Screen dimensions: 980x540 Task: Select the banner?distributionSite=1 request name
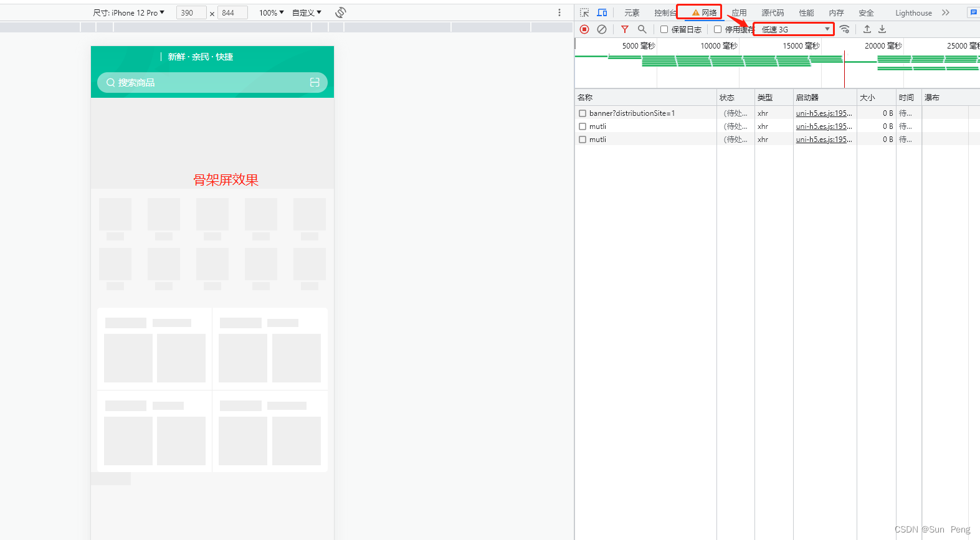pos(632,113)
